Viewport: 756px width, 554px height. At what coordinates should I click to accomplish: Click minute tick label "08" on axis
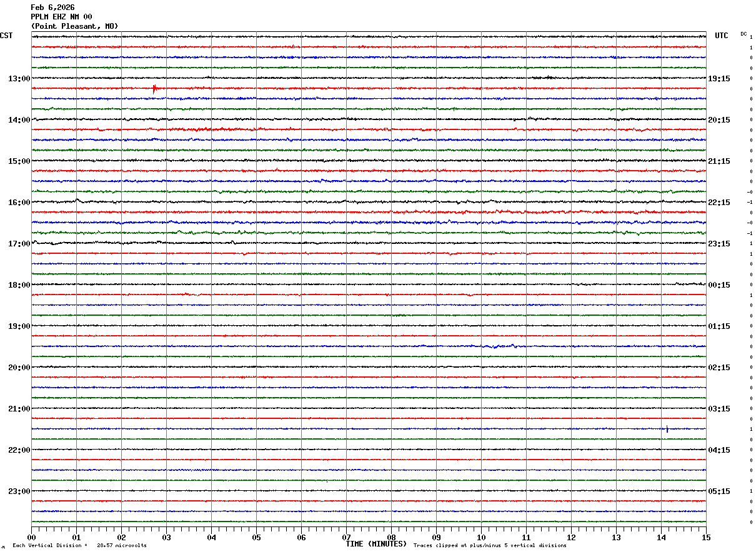(x=391, y=537)
